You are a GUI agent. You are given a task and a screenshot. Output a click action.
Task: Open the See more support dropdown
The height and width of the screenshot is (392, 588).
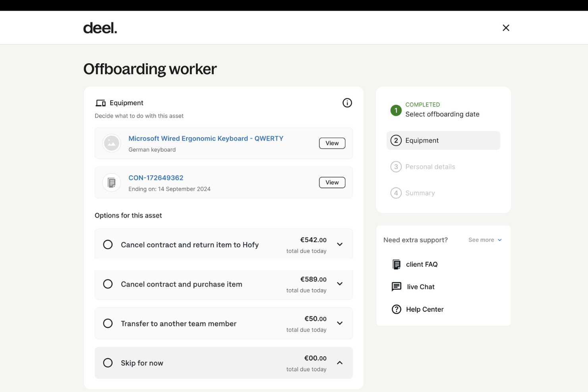[485, 240]
